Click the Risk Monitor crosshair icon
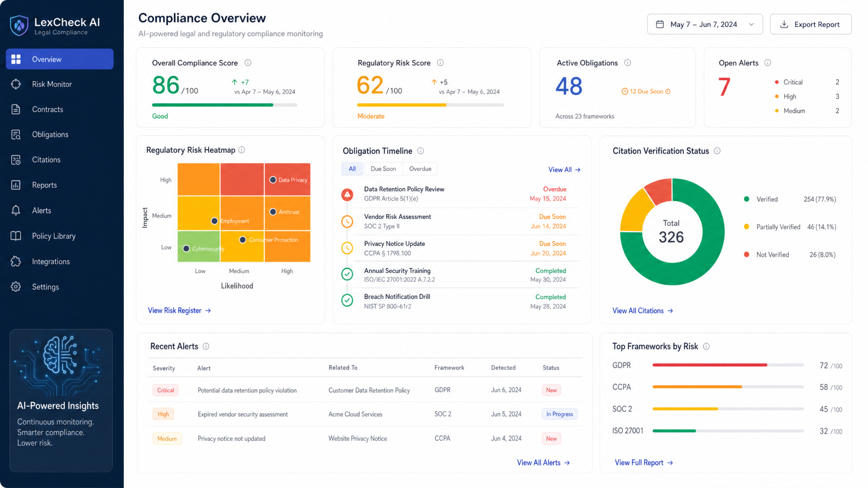Viewport: 868px width, 488px height. [16, 84]
